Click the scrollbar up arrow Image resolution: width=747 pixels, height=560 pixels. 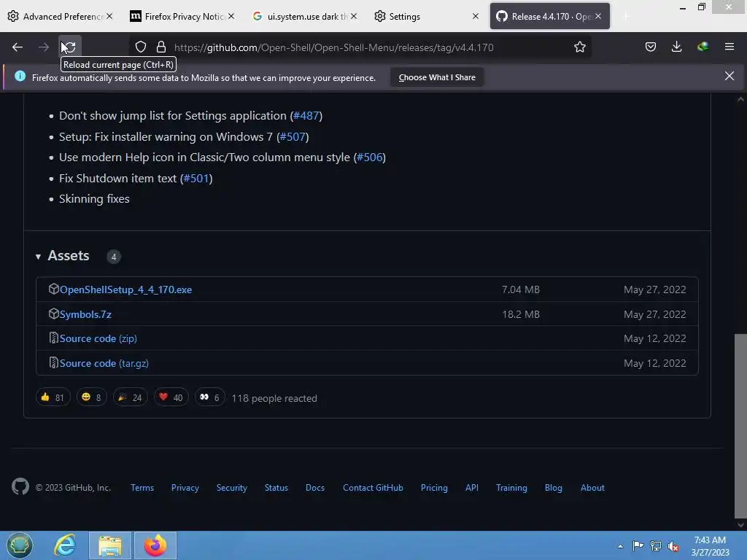pos(740,99)
